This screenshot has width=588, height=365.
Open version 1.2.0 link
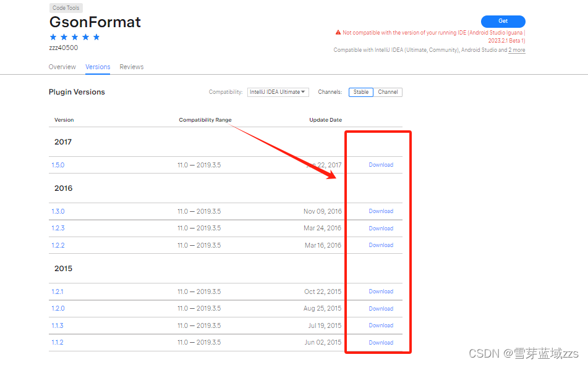(58, 308)
